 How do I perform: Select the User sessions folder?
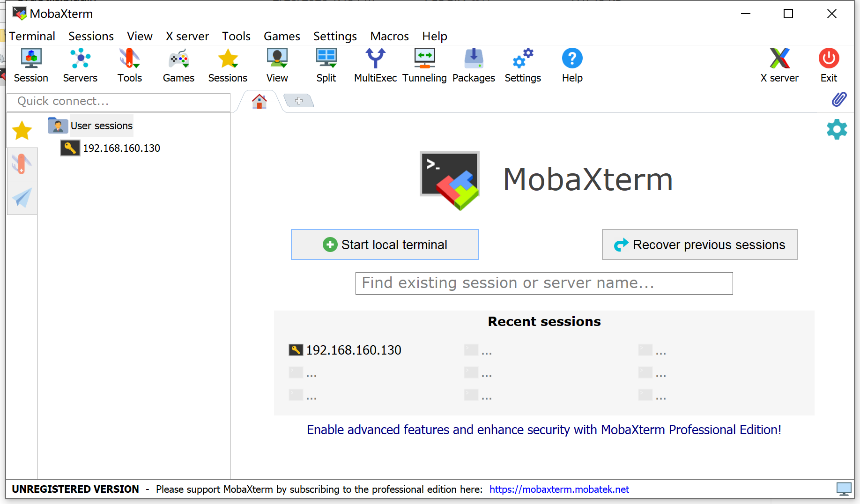[x=90, y=126]
